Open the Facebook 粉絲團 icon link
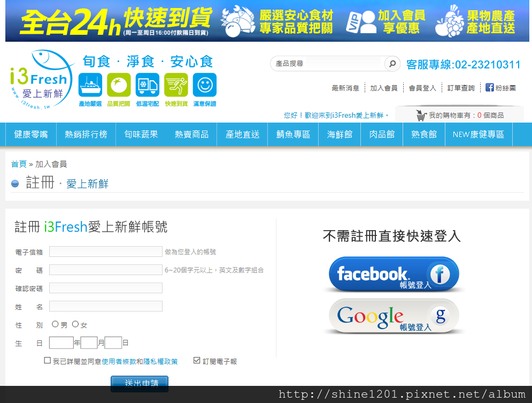The height and width of the screenshot is (403, 532). (489, 88)
